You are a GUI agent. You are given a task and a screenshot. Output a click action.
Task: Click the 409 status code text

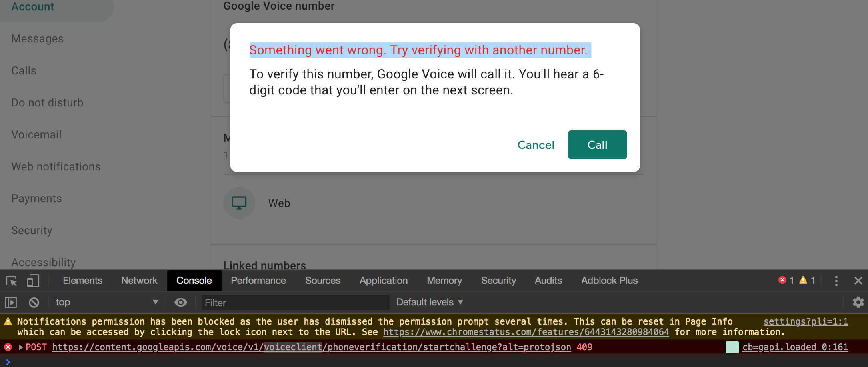click(x=584, y=347)
